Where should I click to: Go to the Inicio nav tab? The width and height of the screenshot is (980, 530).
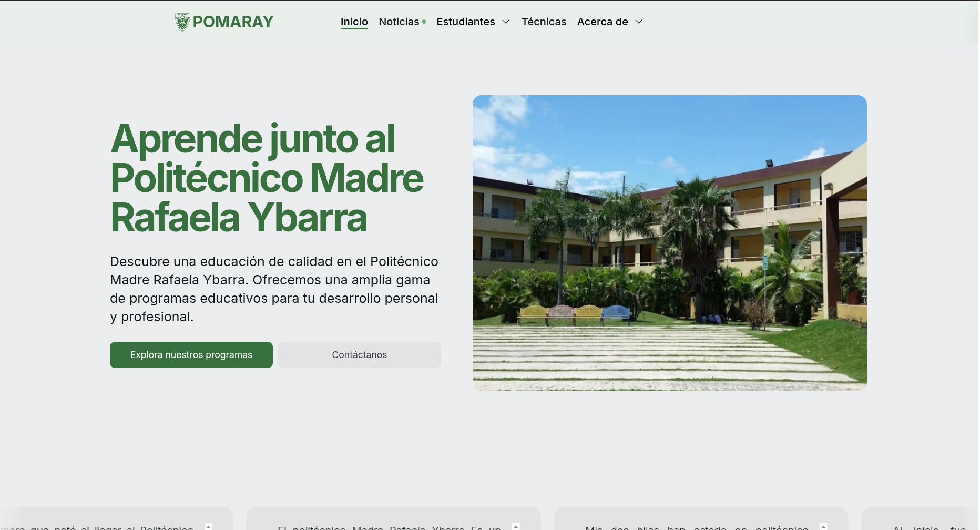coord(354,22)
